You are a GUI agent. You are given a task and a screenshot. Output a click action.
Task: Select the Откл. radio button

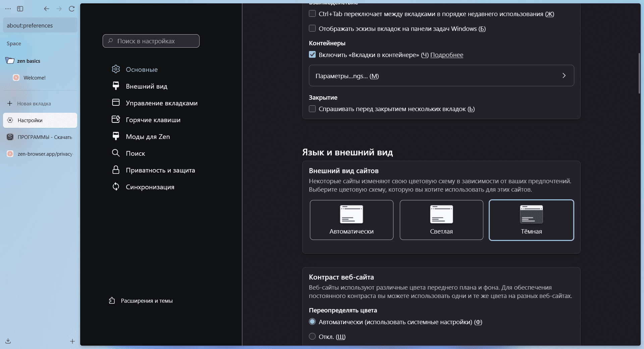pyautogui.click(x=312, y=337)
